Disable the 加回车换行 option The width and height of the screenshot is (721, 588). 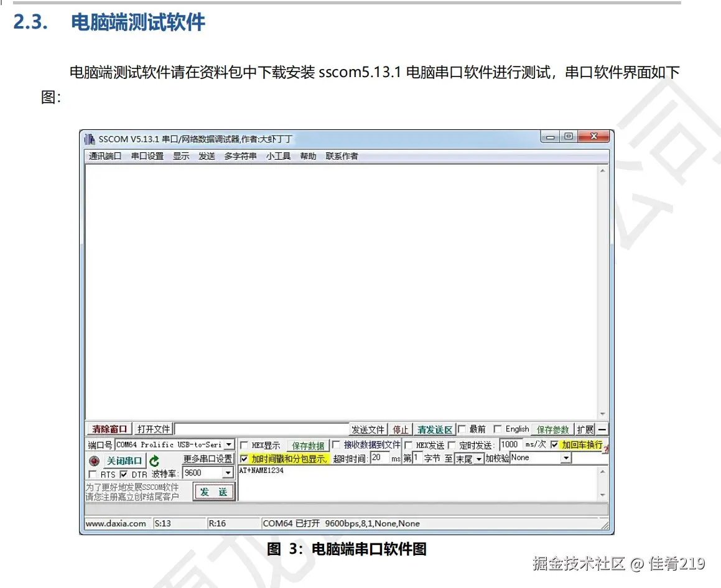(x=554, y=443)
